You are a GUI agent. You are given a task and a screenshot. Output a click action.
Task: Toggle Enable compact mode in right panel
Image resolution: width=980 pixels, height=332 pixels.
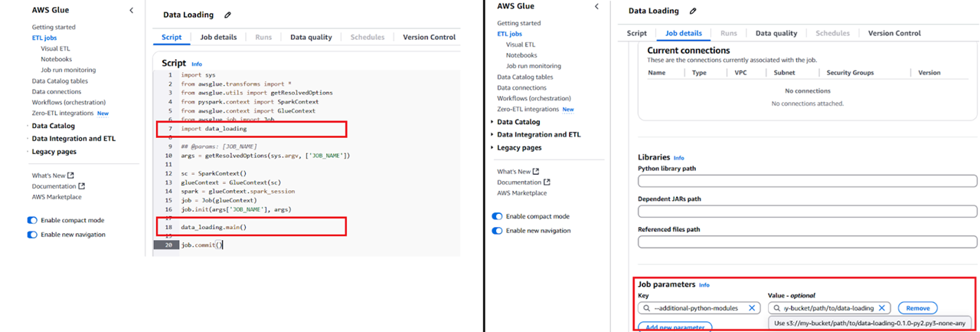click(498, 216)
